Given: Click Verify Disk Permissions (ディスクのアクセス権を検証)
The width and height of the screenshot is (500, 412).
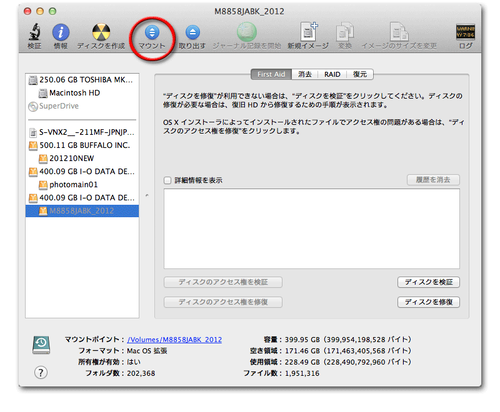Looking at the screenshot, I should pyautogui.click(x=223, y=282).
